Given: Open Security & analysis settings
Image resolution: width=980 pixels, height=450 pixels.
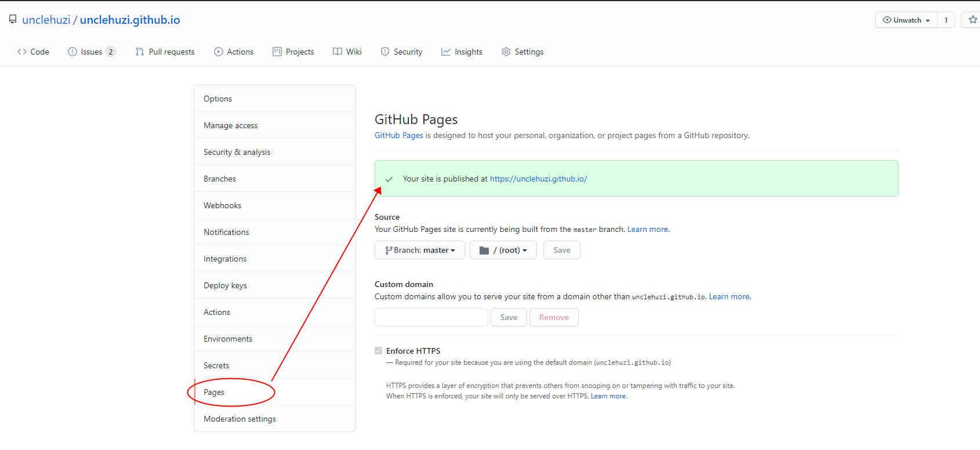Looking at the screenshot, I should 275,152.
